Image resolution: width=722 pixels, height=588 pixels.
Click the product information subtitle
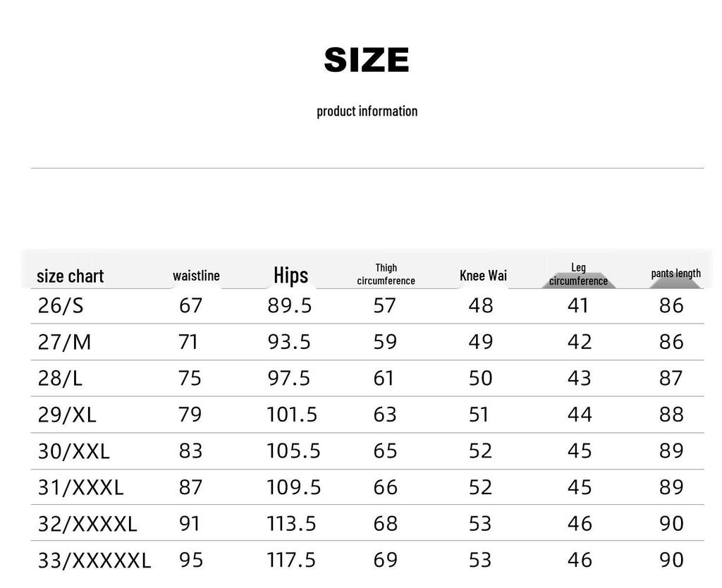point(367,111)
